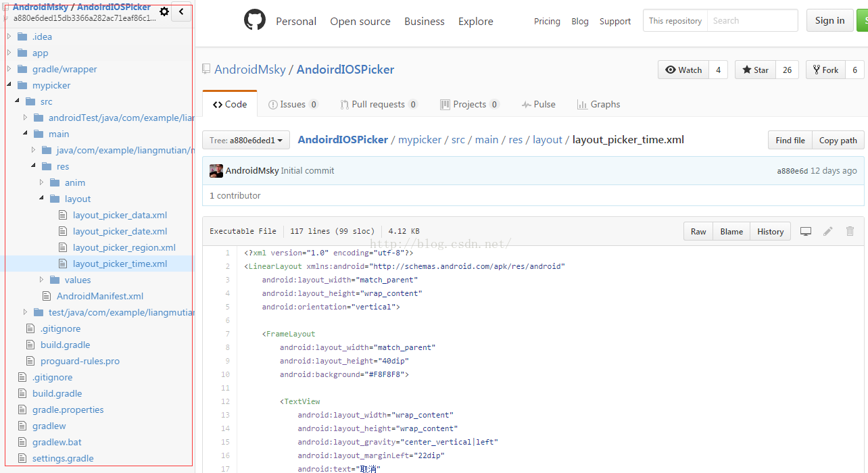Open the stargazers count 26
The image size is (868, 473).
pyautogui.click(x=788, y=70)
